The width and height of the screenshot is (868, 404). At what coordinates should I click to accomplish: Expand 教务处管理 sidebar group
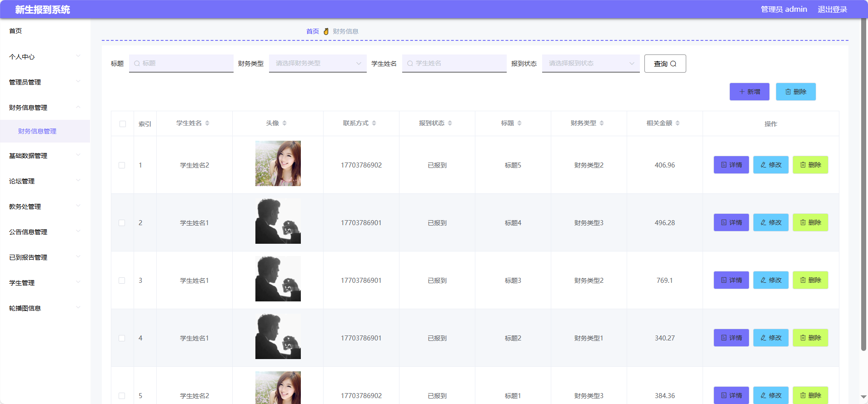pos(45,207)
